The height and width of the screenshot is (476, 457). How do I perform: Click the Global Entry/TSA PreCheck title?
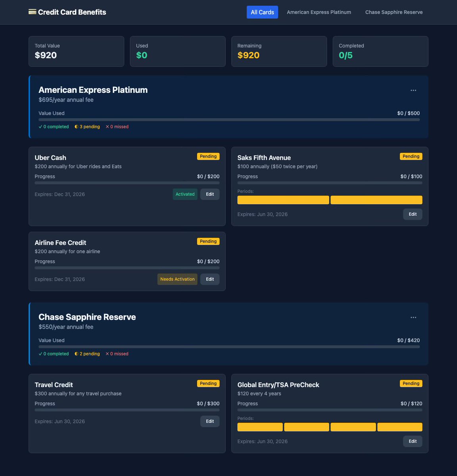[x=278, y=385]
